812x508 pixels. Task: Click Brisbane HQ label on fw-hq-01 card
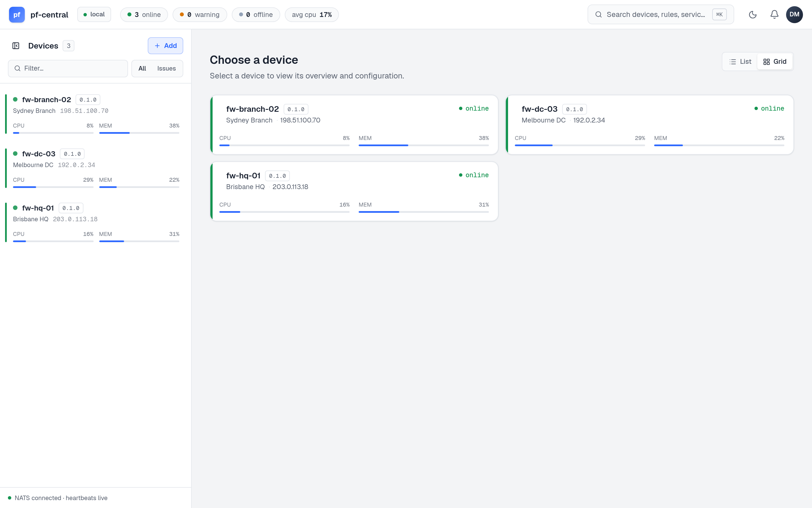245,187
